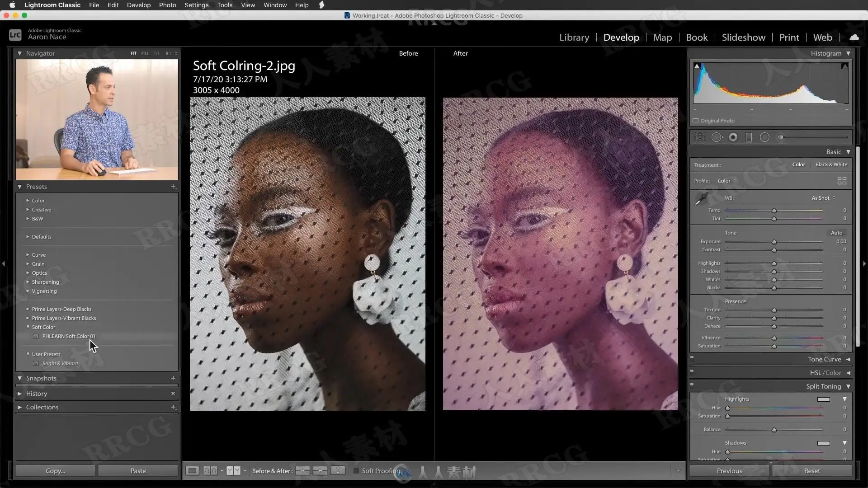Add a new preset with plus icon
This screenshot has height=488, width=868.
[173, 187]
